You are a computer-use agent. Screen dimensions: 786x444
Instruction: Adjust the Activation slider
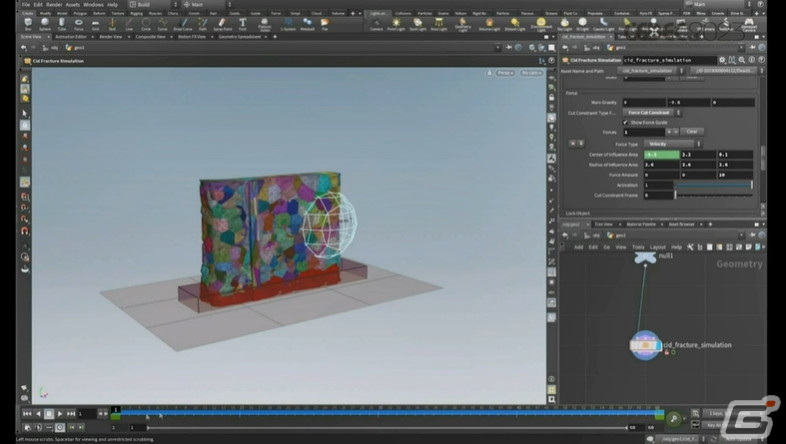[714, 185]
